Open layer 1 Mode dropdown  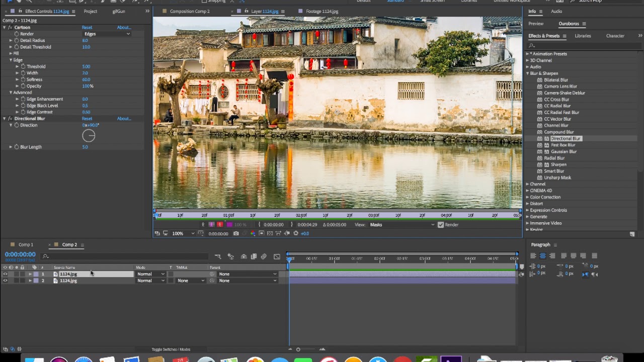[x=151, y=274]
